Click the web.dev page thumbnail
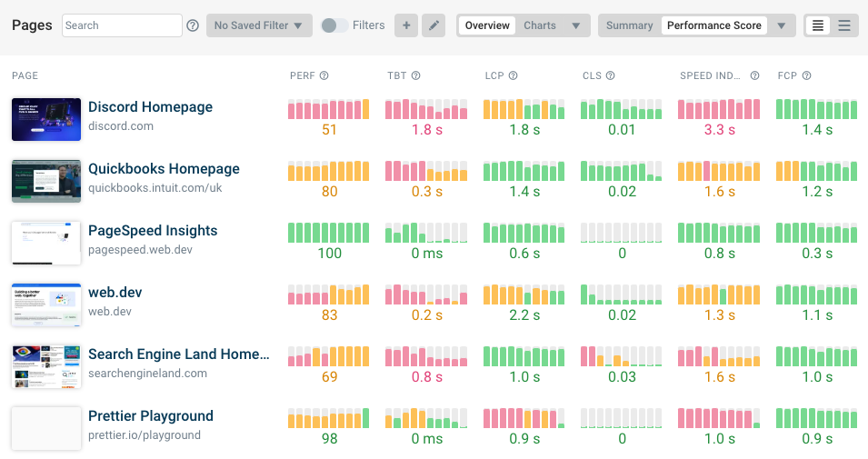Viewport: 868px width, 459px height. coord(46,305)
